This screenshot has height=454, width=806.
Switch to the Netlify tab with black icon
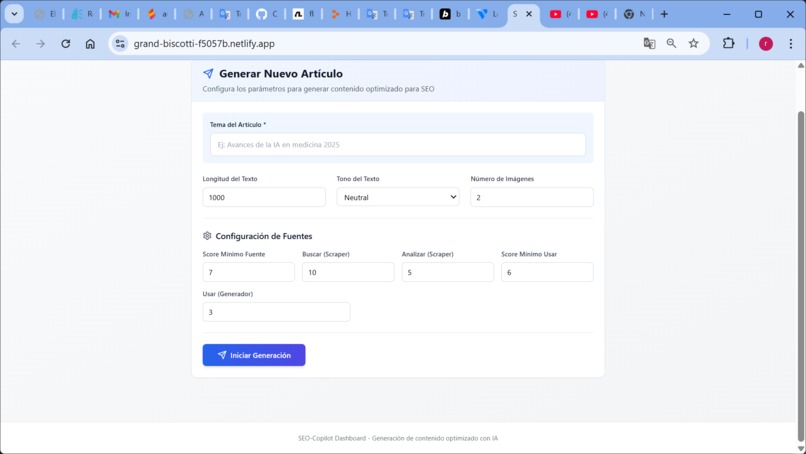304,14
